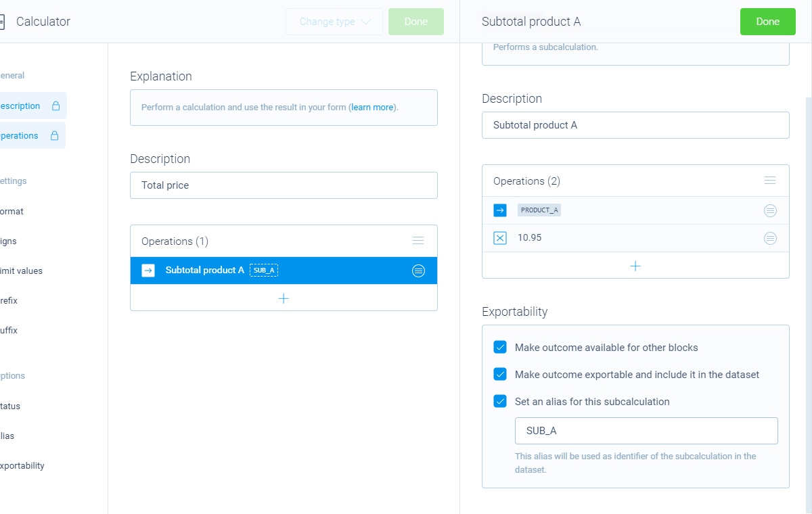The image size is (812, 514).
Task: Open the Operations (1) hamburger menu
Action: [418, 241]
